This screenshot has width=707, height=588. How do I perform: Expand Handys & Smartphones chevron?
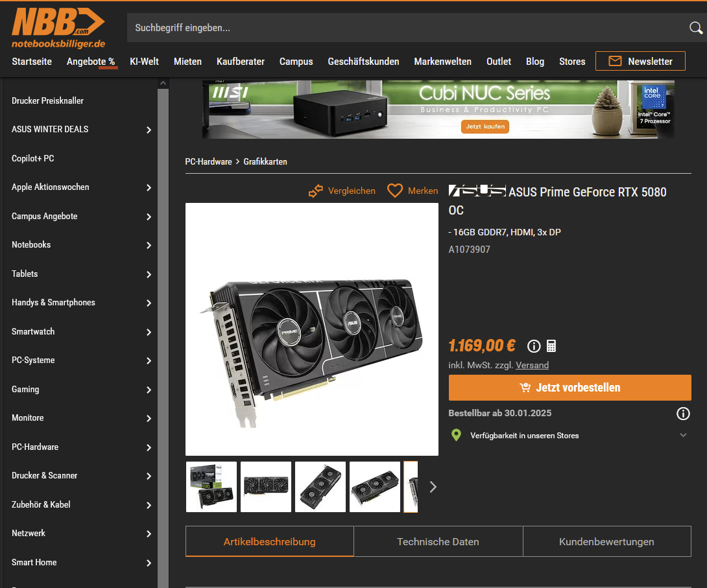(x=149, y=303)
